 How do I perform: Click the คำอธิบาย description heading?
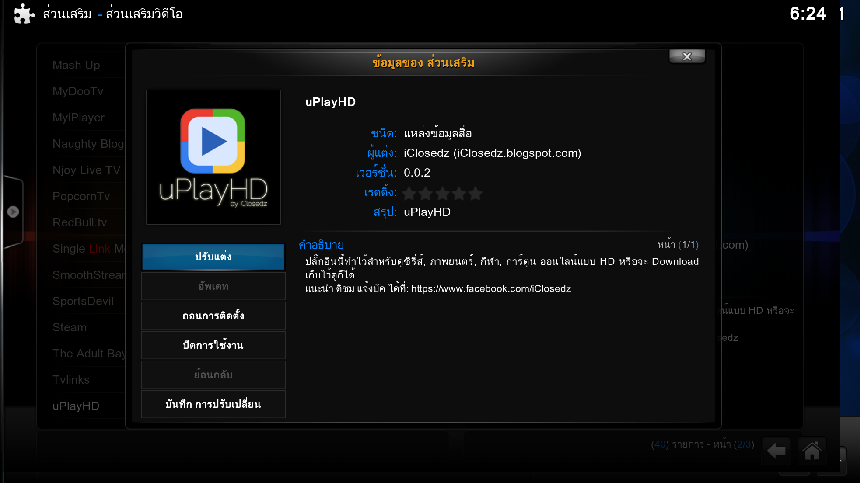[321, 245]
